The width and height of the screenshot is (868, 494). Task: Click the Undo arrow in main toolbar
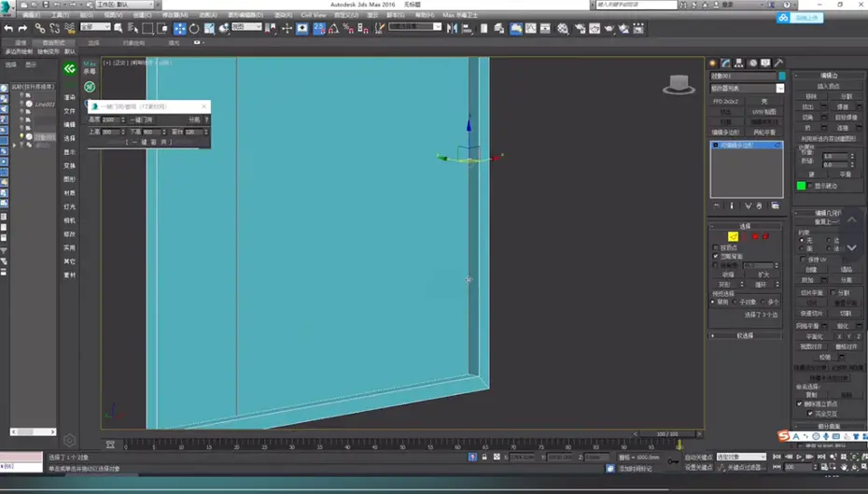point(8,28)
